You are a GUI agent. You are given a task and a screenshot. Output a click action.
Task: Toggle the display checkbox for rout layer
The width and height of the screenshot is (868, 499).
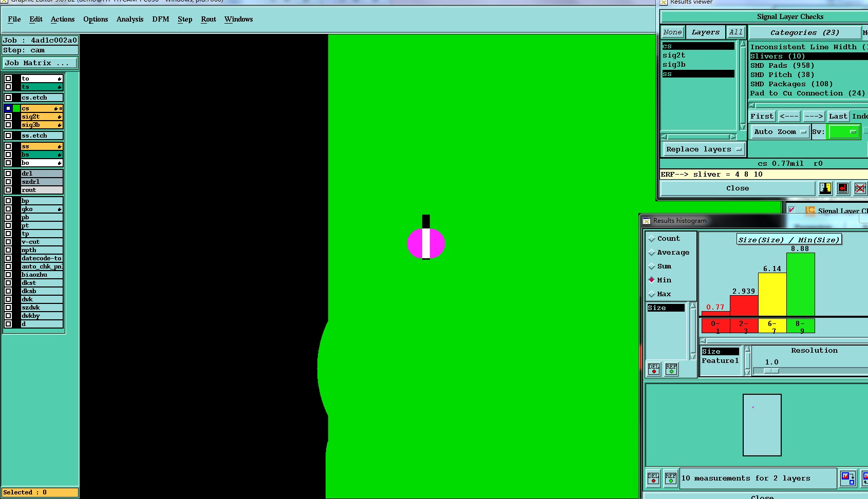[8, 190]
